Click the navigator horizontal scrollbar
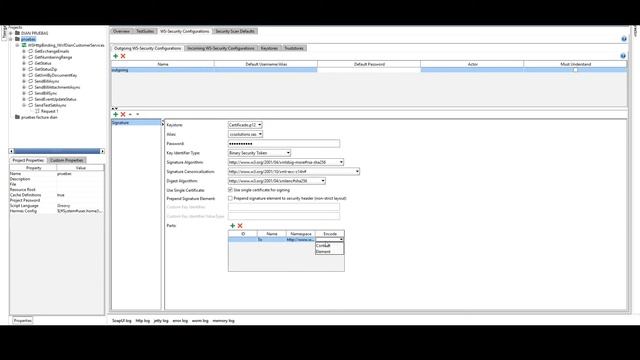Screen dimensions: 640x360 (x=57, y=151)
